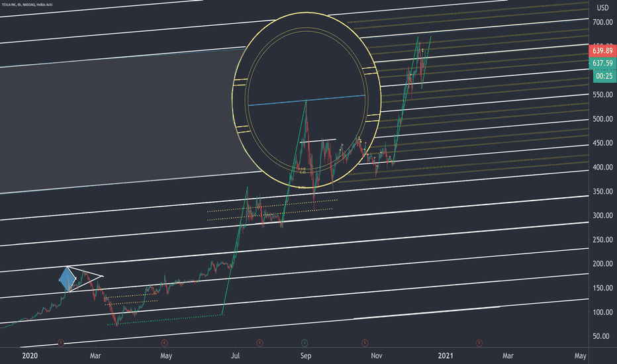Click the Jul label on time axis
The height and width of the screenshot is (364, 617).
[x=235, y=356]
